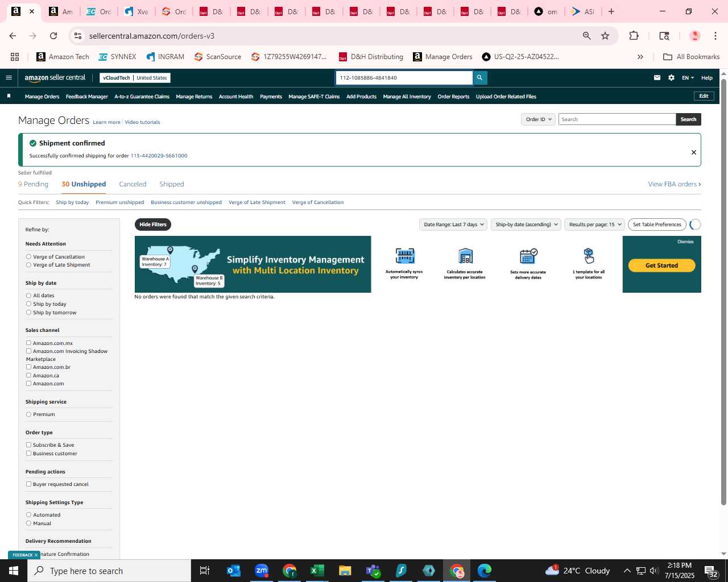Open Zoom from the taskbar
Image resolution: width=728 pixels, height=582 pixels.
tap(262, 571)
